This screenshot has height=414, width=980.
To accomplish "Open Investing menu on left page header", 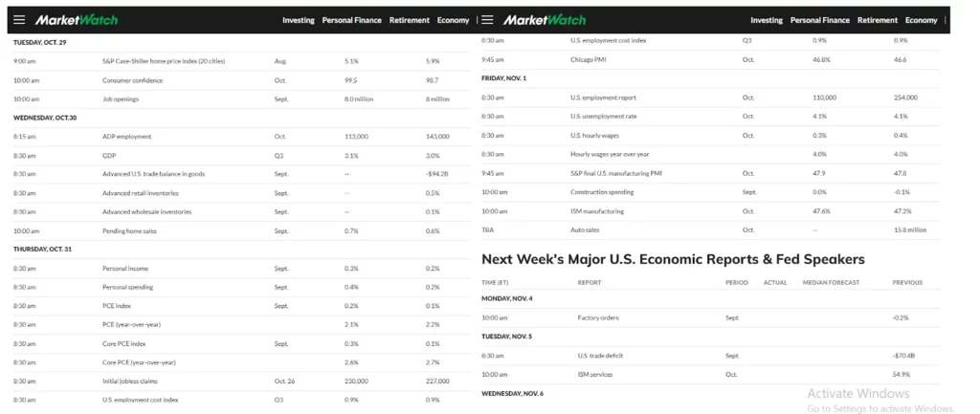I will 299,20.
